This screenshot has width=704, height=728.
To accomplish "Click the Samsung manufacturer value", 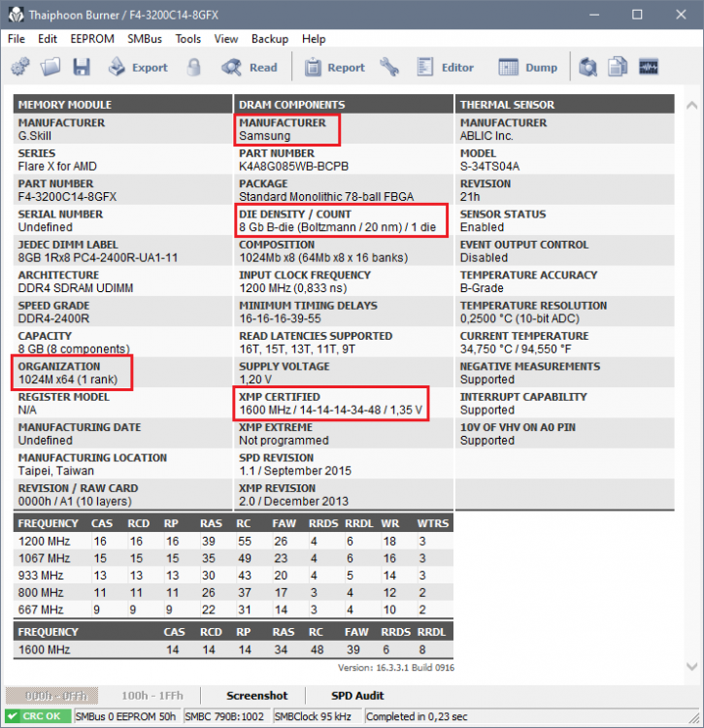I will [x=265, y=136].
